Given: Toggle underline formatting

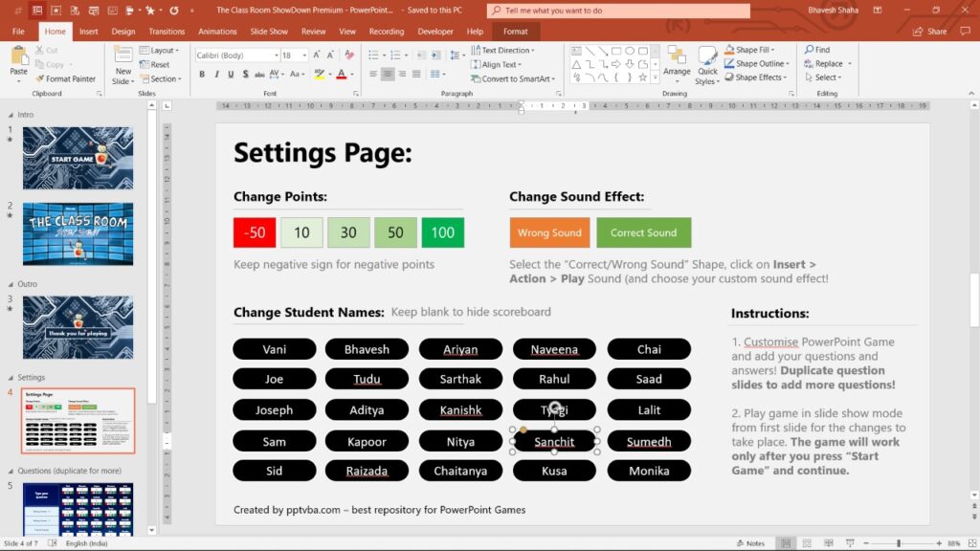Looking at the screenshot, I should 230,74.
